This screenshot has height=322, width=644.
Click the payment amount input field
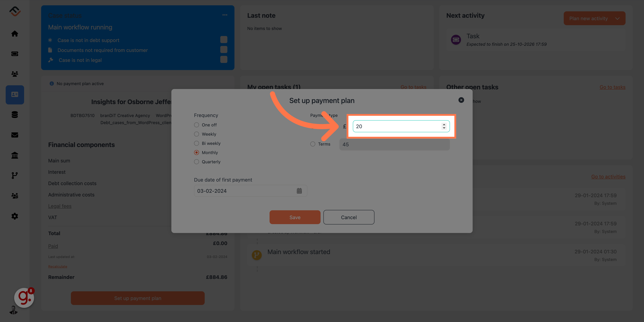[401, 126]
